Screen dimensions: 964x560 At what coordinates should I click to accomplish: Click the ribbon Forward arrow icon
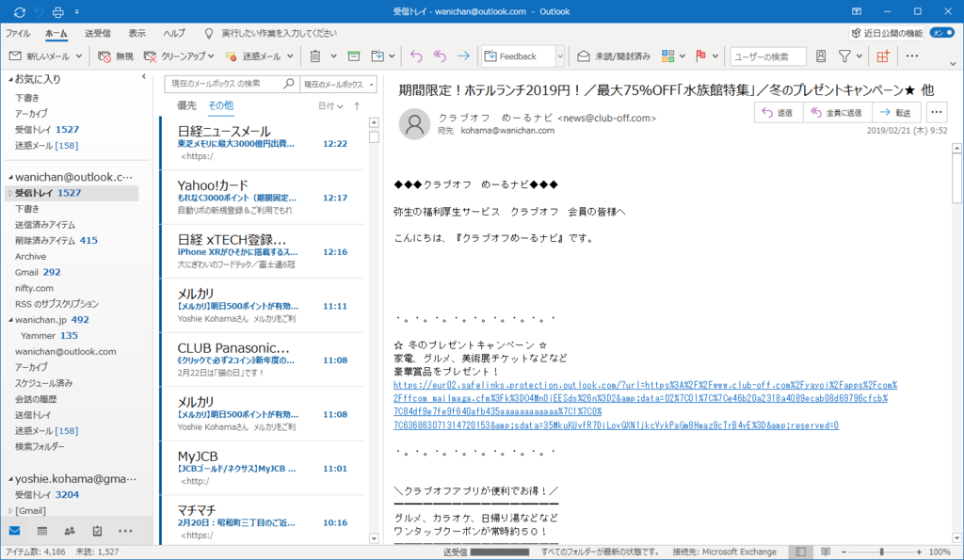pos(463,56)
